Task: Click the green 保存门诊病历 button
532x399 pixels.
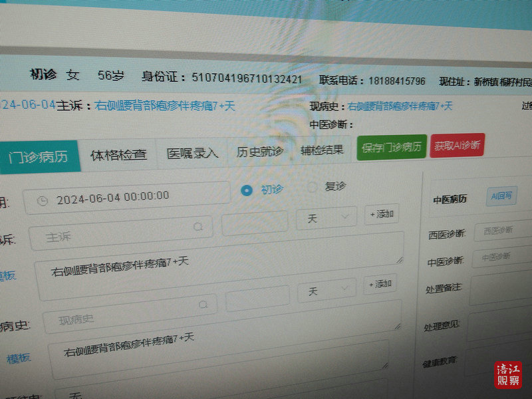Action: (391, 147)
